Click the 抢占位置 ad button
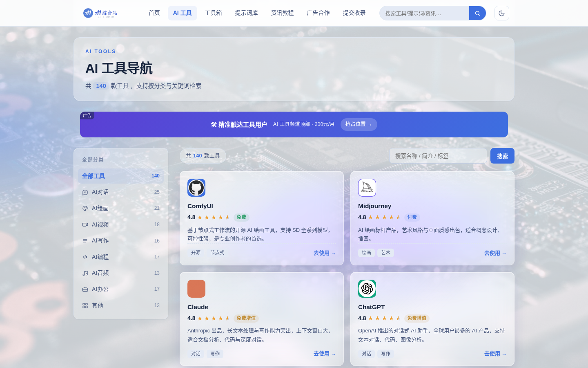This screenshot has width=588, height=368. [359, 124]
